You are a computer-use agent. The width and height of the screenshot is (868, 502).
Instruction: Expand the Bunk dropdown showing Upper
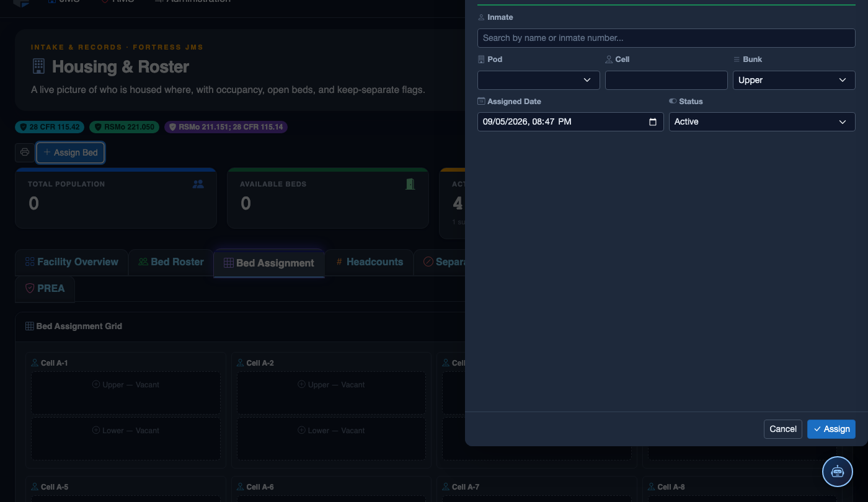(794, 80)
